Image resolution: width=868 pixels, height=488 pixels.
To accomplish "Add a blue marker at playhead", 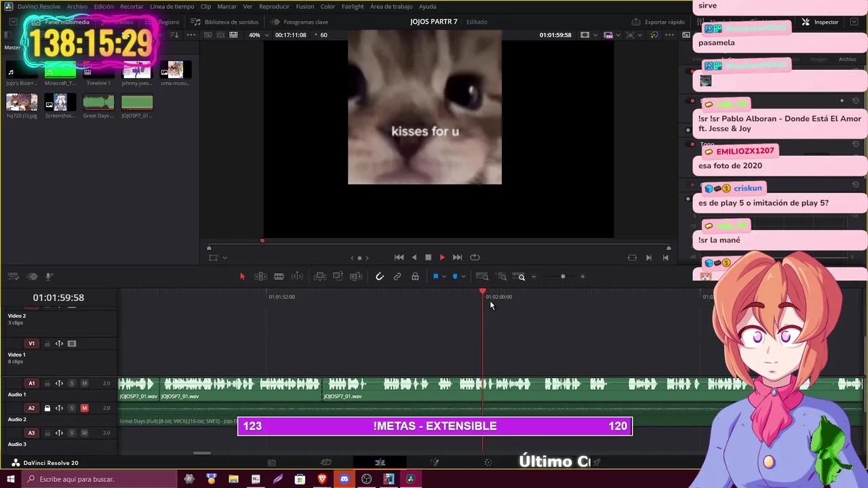I will pos(455,277).
